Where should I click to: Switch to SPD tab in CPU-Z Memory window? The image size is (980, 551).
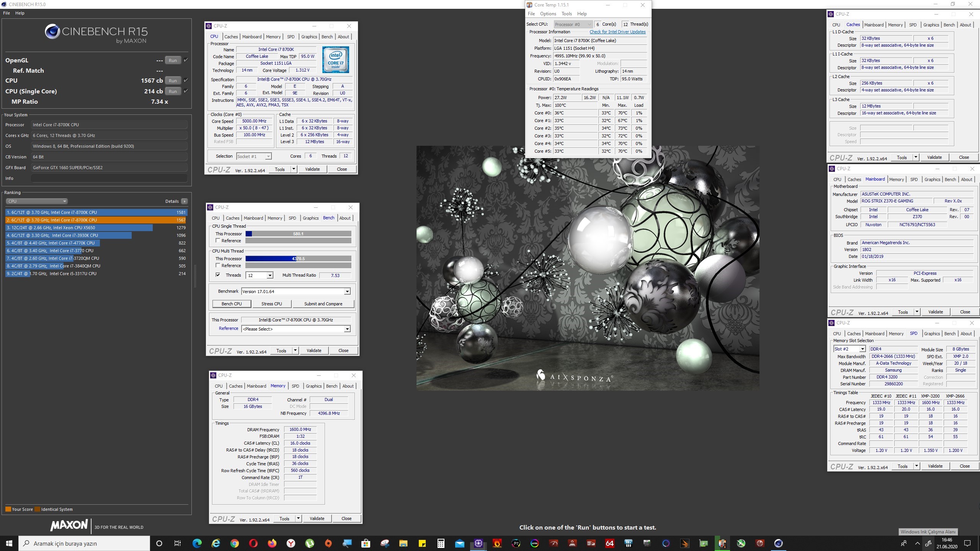coord(296,386)
